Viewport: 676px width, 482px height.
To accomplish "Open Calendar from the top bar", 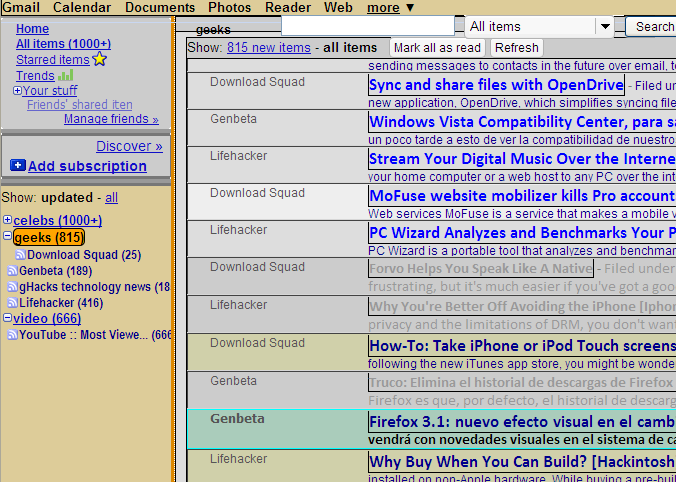I will point(82,7).
